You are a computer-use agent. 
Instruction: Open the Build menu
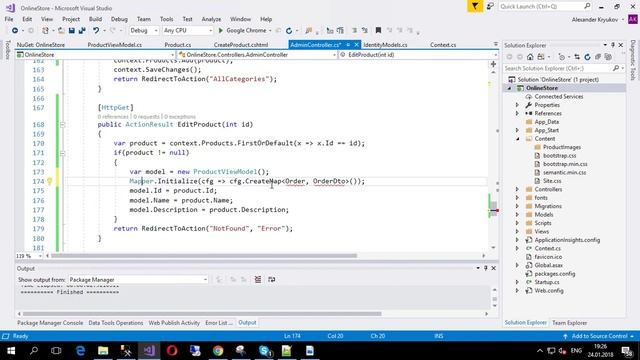click(96, 19)
